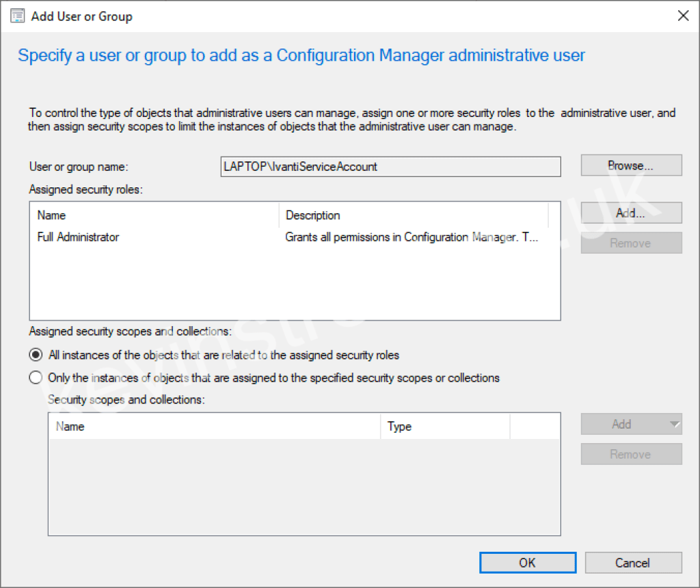
Task: Select the Full Administrator role entry
Action: tap(75, 237)
